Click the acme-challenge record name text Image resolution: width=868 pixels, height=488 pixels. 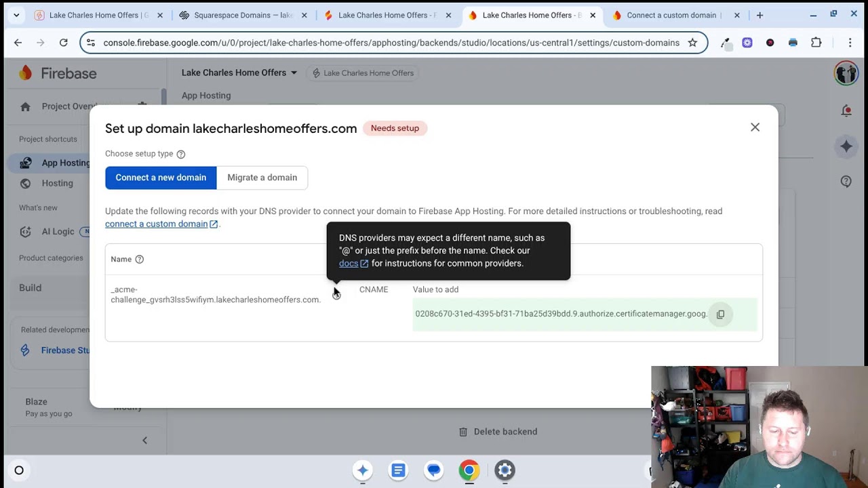coord(216,294)
